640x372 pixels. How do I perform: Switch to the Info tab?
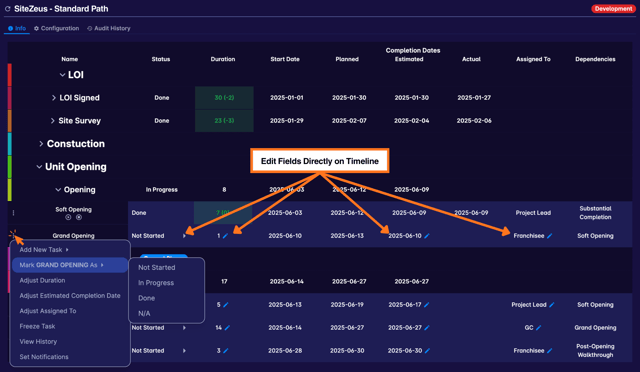[17, 28]
